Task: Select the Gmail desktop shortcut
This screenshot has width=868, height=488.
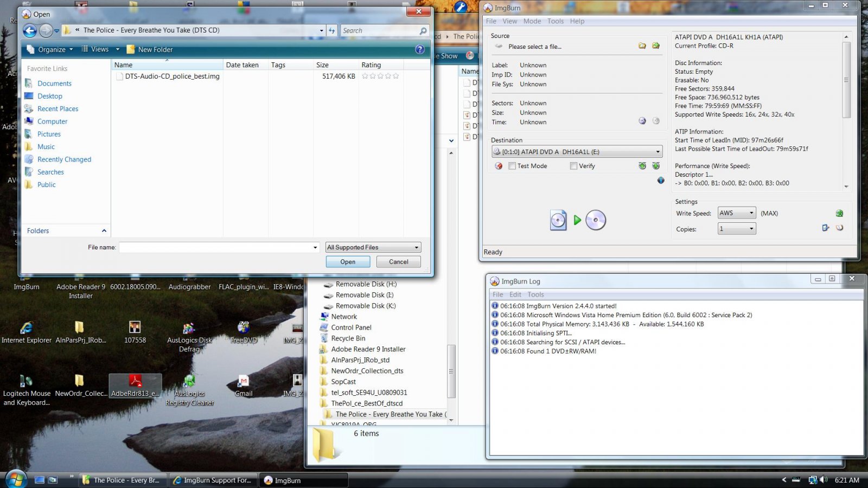Action: [x=244, y=386]
